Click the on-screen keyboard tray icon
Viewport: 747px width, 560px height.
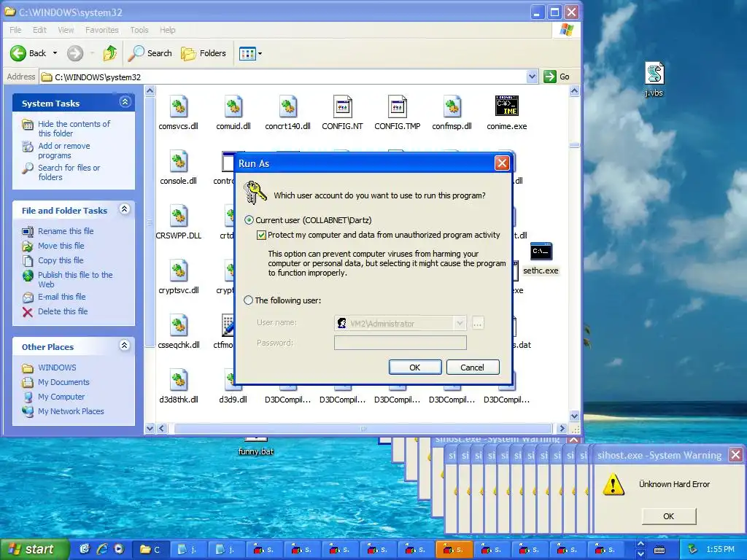[659, 550]
